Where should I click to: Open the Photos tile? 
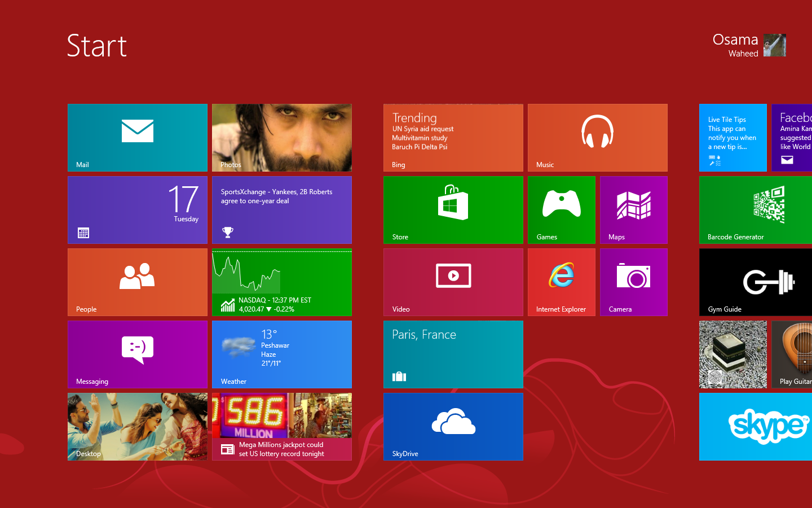(x=282, y=138)
